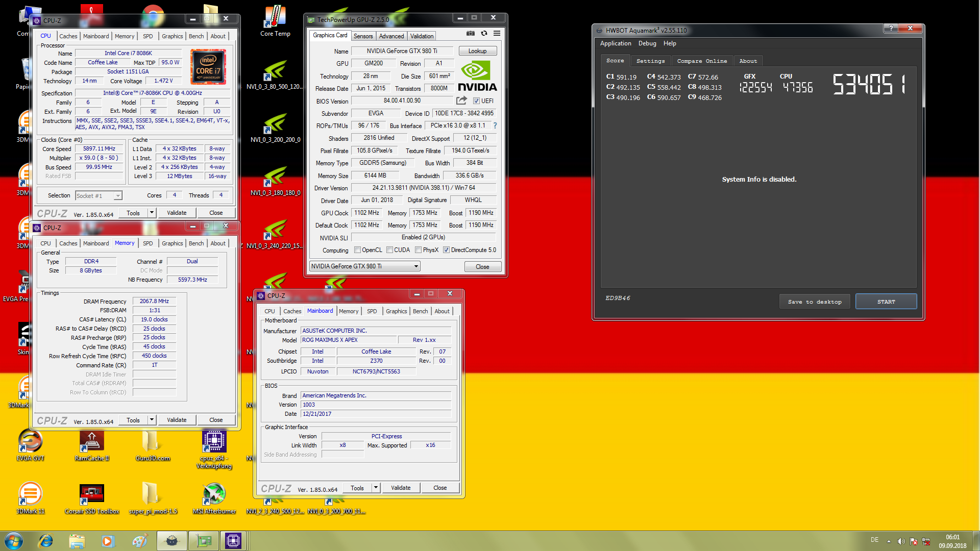Expand Tools arrow in CPU-Z Memory window
The width and height of the screenshot is (980, 551).
coord(152,420)
